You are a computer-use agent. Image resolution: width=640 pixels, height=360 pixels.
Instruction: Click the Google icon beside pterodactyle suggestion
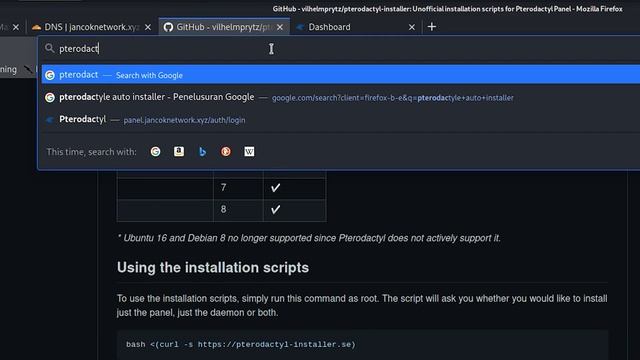50,98
